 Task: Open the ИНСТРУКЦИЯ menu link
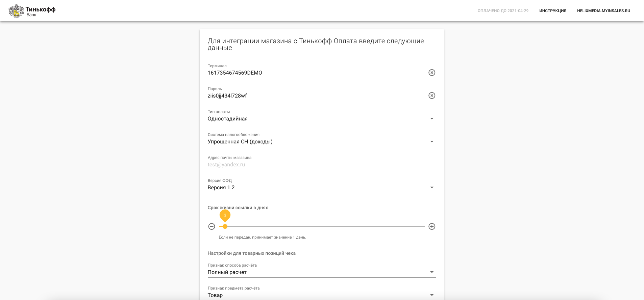click(553, 11)
